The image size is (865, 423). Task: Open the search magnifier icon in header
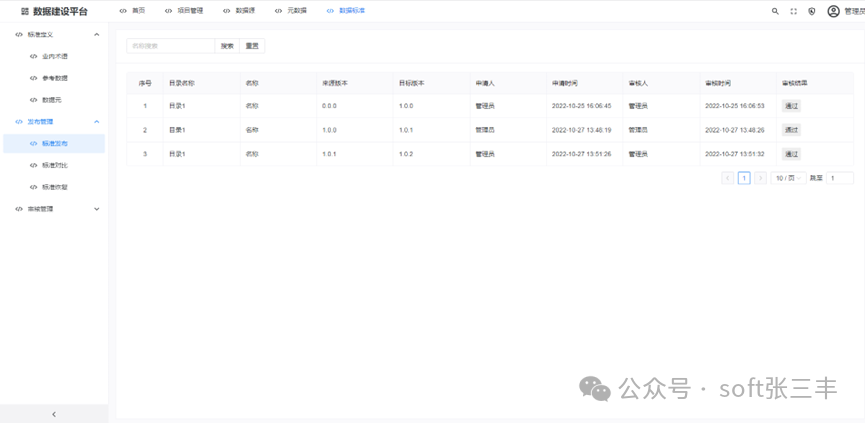(x=775, y=11)
